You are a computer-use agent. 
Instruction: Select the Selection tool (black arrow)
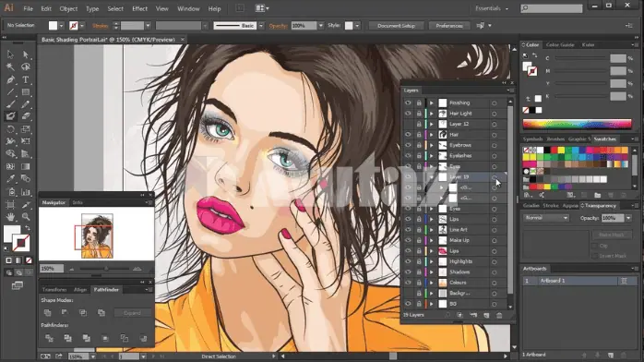click(10, 54)
